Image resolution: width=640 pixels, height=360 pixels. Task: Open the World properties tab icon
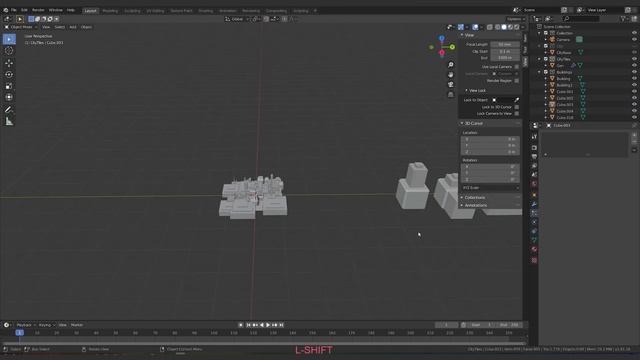534,184
